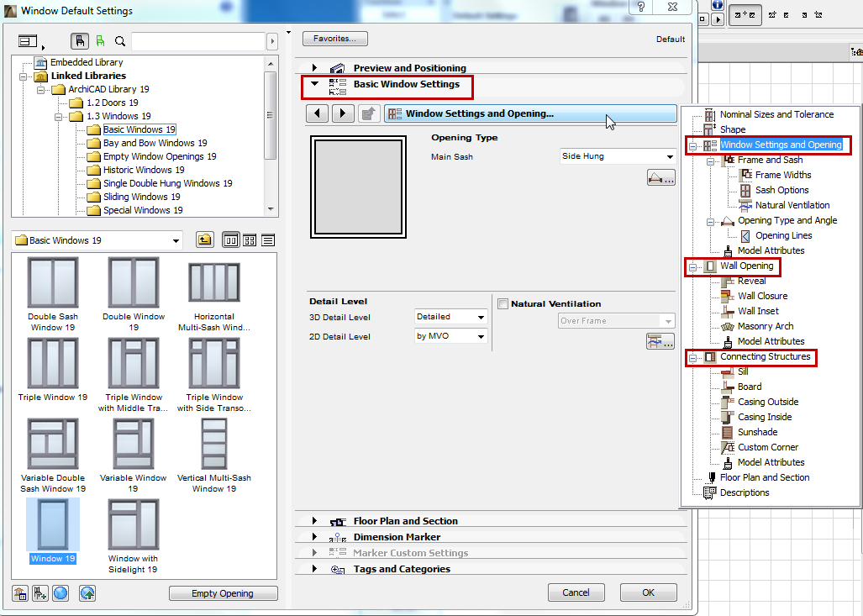The image size is (863, 616).
Task: Switch library browser to small icons view
Action: click(249, 240)
